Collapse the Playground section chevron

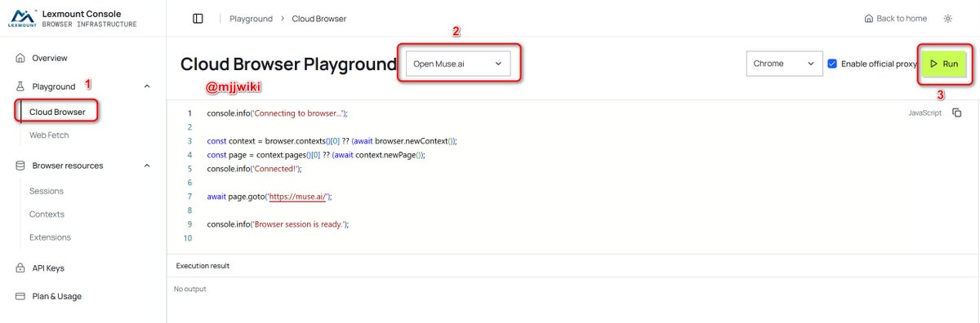click(x=147, y=86)
